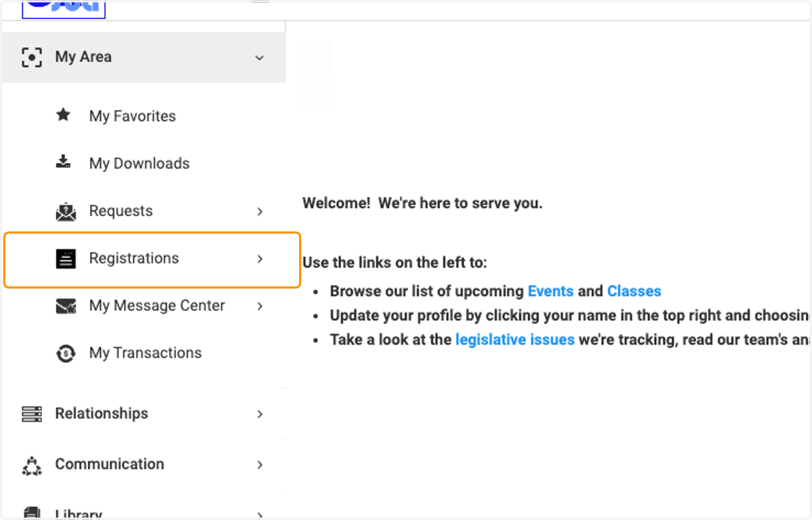
Task: Open the legislative issues link
Action: (515, 340)
